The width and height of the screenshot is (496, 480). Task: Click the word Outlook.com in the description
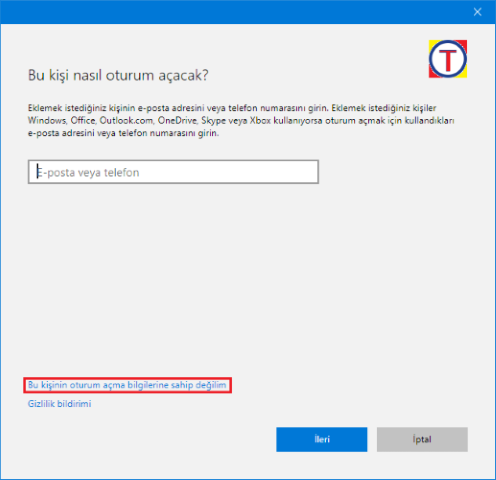(127, 120)
